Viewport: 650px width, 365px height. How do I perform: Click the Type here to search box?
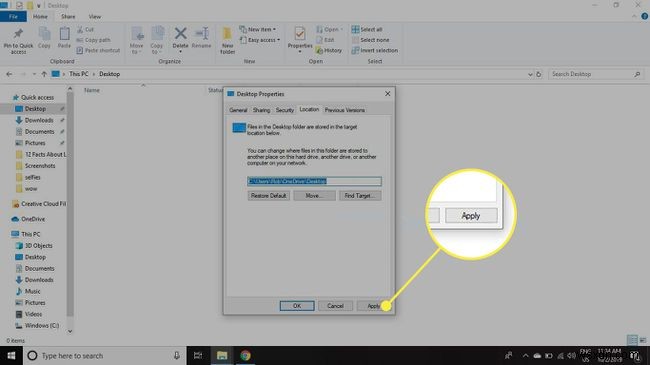coord(104,355)
